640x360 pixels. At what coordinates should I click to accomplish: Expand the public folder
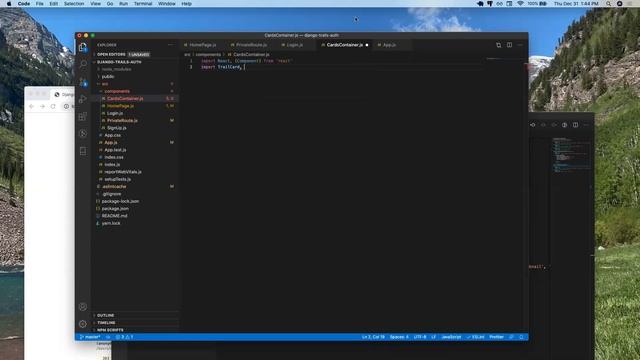[x=108, y=77]
